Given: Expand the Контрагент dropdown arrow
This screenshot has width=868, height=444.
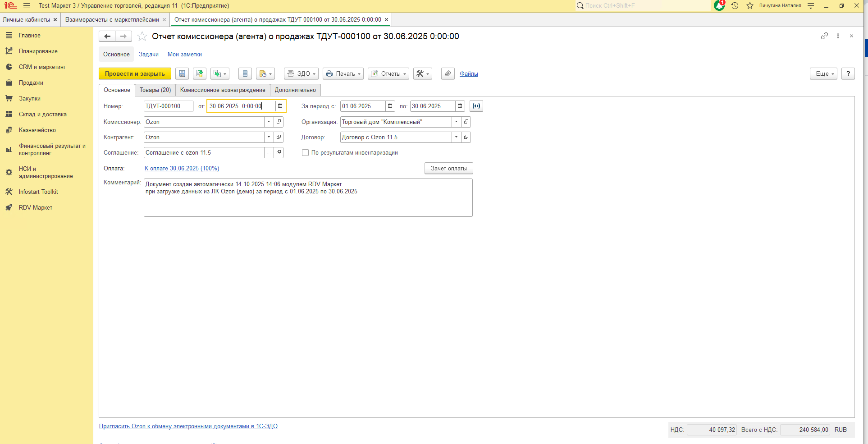Looking at the screenshot, I should [269, 137].
